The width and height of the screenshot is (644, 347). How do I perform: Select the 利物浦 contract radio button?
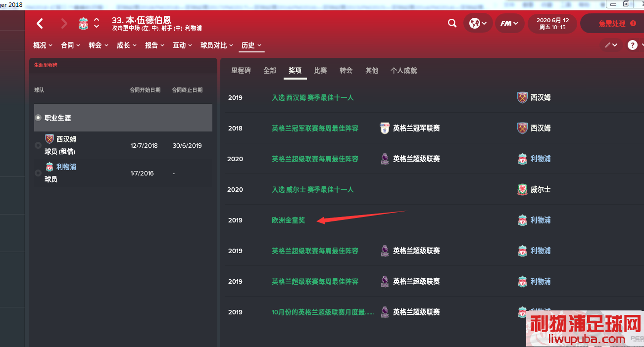(x=38, y=173)
